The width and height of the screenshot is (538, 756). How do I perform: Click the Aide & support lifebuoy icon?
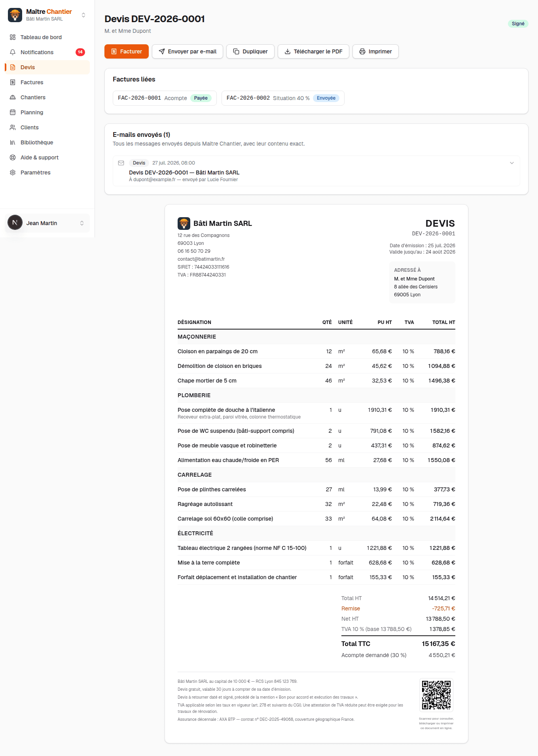(13, 157)
